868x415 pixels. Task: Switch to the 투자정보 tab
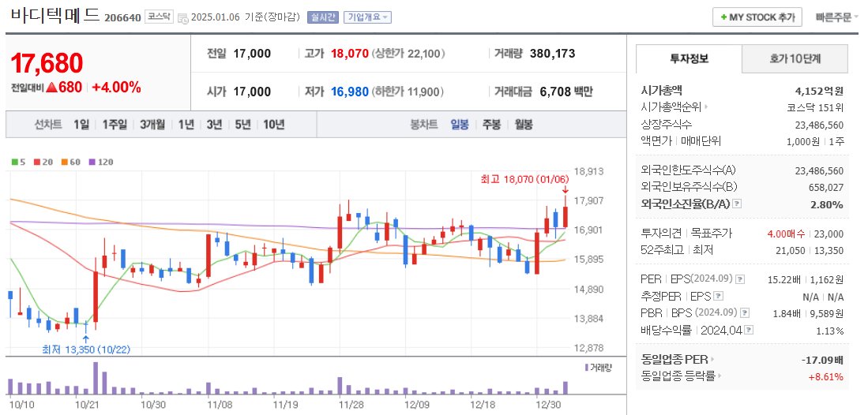[689, 58]
